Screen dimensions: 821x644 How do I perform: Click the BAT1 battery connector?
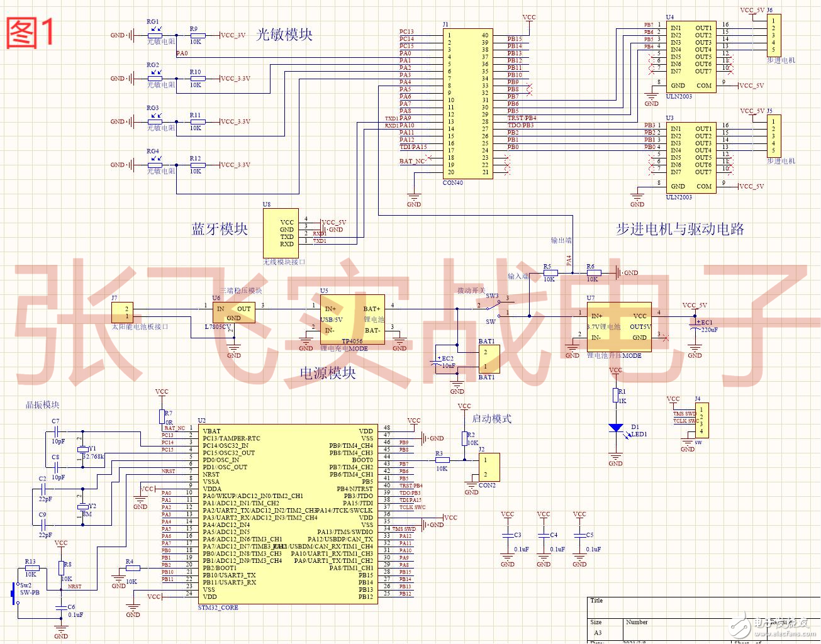[489, 359]
